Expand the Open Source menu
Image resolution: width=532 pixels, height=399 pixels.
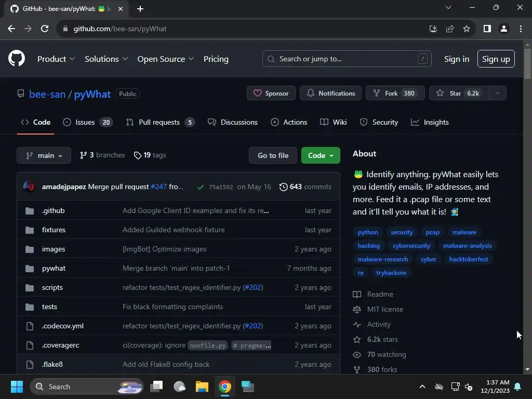tap(166, 59)
